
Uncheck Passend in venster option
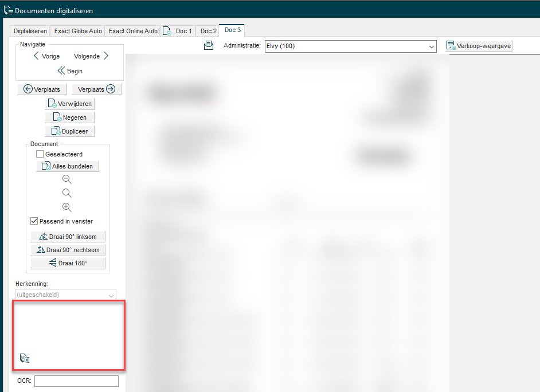(34, 221)
